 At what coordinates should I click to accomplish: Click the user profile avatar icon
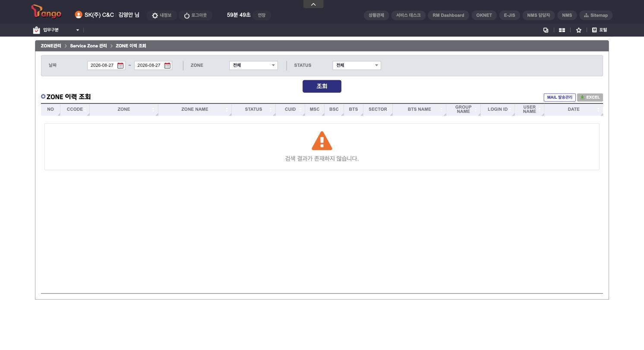(79, 15)
